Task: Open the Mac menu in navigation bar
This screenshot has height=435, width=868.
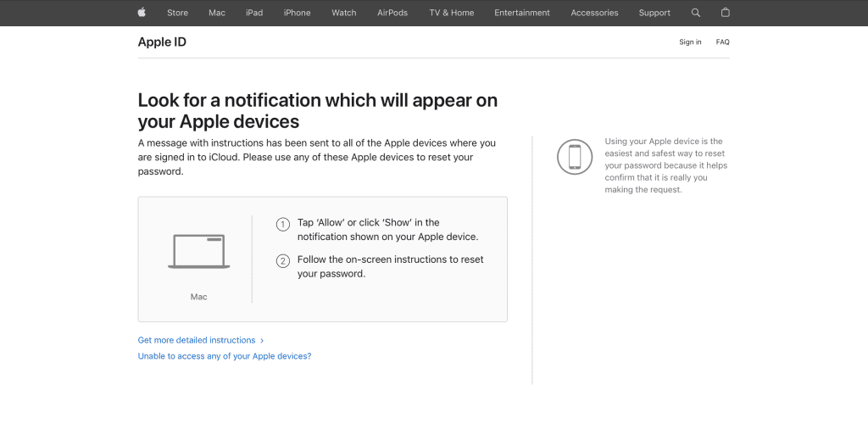Action: [x=217, y=13]
